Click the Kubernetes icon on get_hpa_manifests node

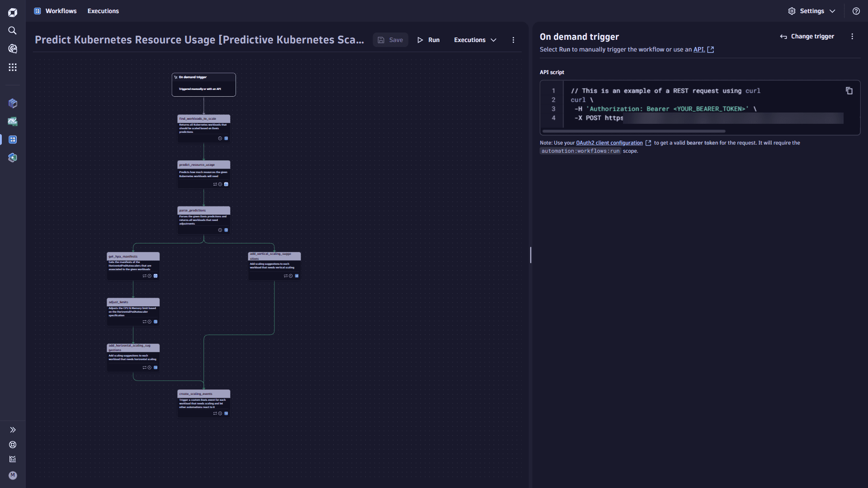pos(156,276)
